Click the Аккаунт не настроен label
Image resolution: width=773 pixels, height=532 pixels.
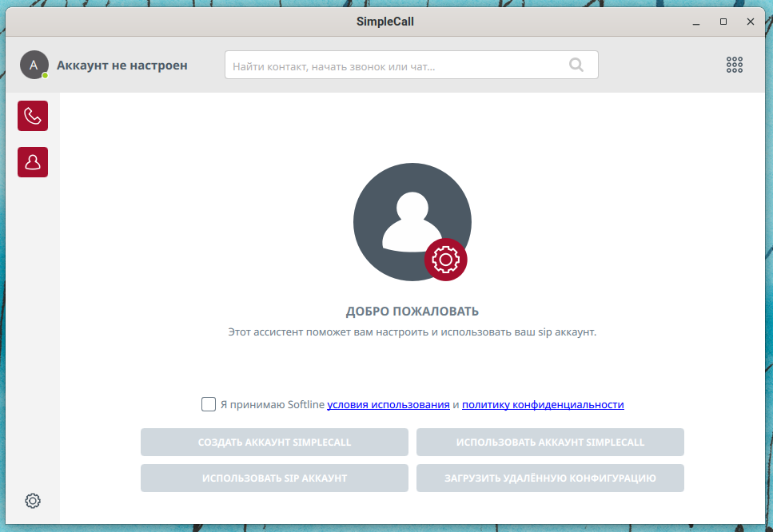122,66
